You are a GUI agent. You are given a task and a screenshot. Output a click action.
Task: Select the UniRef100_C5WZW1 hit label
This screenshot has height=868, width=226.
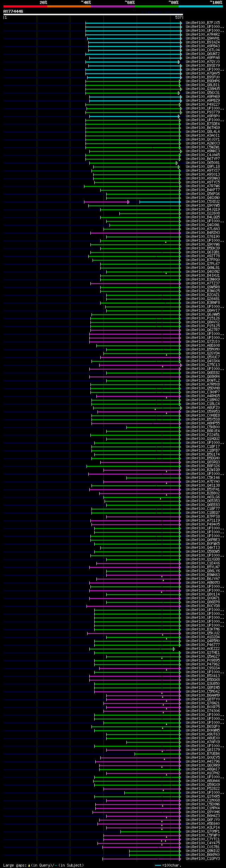pyautogui.click(x=203, y=147)
